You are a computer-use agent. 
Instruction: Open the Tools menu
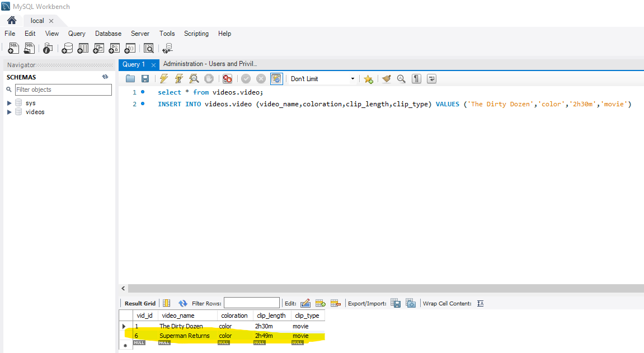[167, 34]
